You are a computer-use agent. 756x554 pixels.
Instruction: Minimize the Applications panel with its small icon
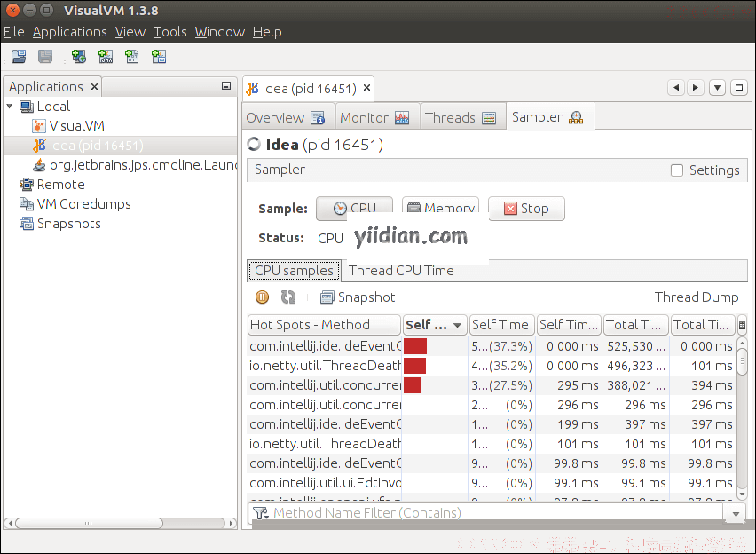coord(226,86)
